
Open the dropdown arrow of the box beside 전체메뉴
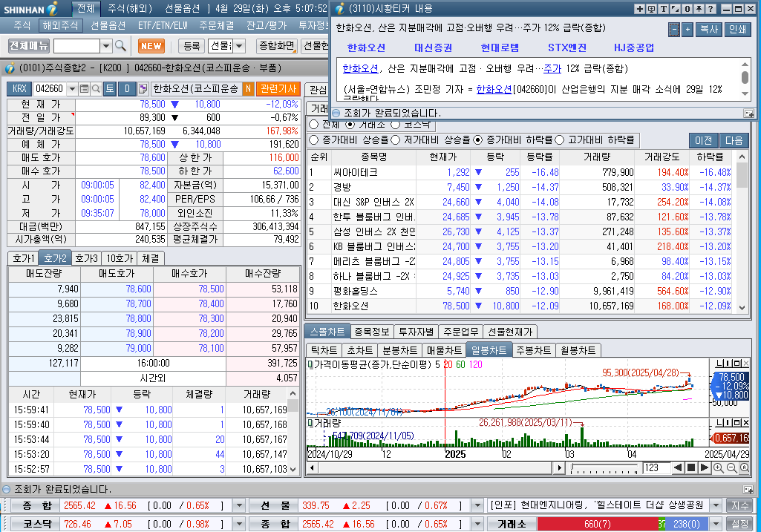point(106,46)
